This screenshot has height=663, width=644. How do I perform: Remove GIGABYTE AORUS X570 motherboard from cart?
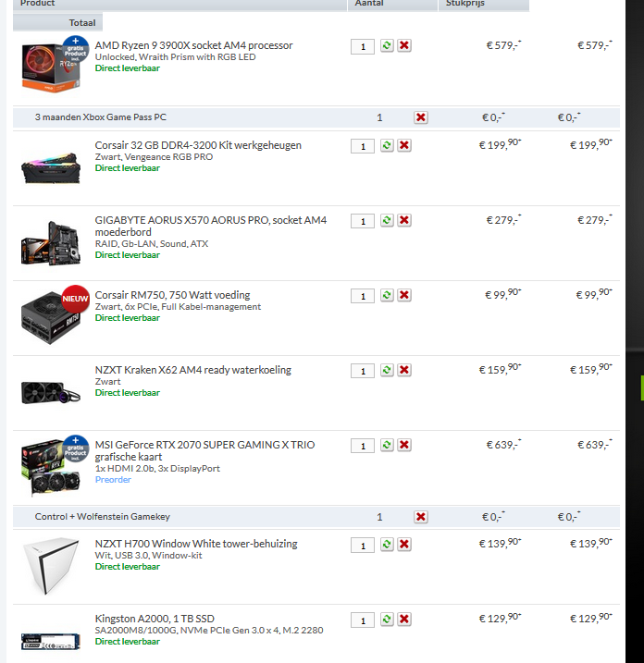click(404, 220)
